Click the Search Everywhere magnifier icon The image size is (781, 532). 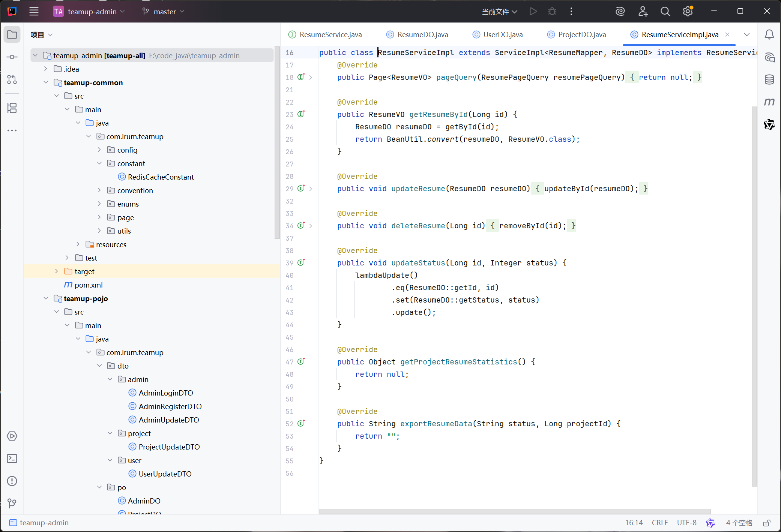(x=665, y=12)
